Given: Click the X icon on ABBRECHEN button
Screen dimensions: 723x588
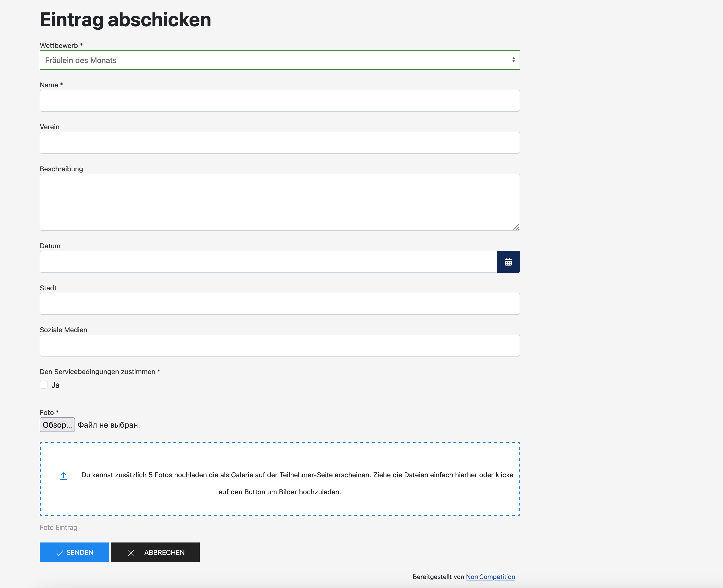Looking at the screenshot, I should coord(131,552).
